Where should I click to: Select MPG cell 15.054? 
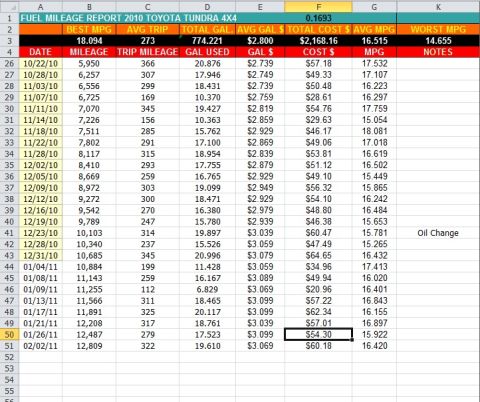point(374,120)
